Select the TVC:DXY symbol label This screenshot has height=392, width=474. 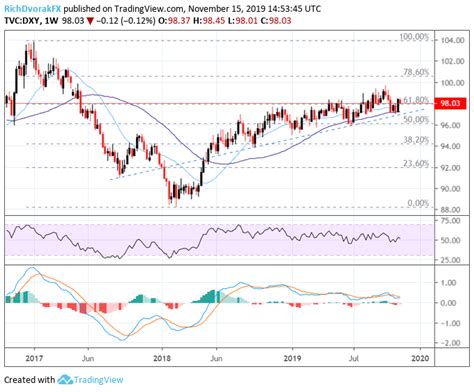coord(23,21)
